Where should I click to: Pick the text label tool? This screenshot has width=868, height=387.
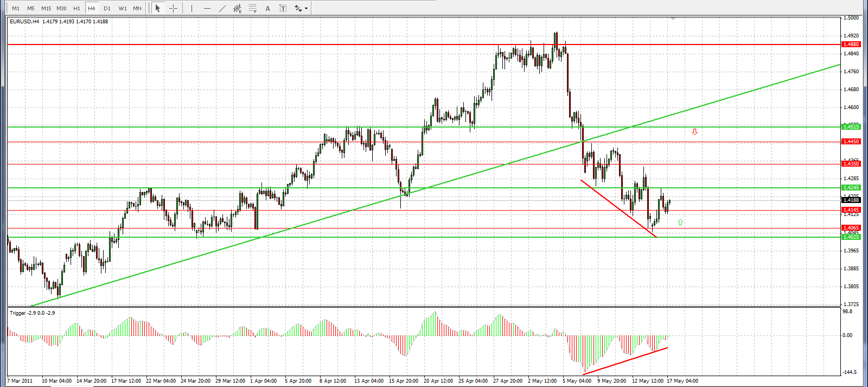pos(283,8)
